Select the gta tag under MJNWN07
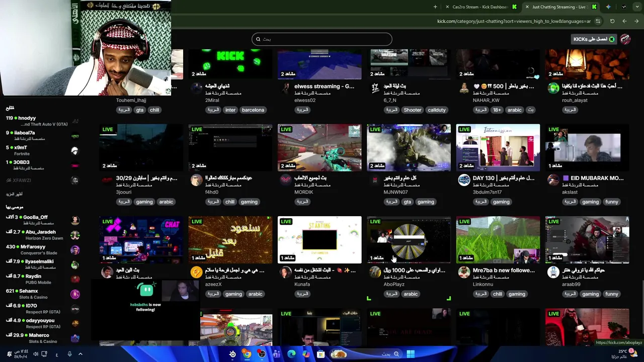This screenshot has height=362, width=644. [407, 202]
